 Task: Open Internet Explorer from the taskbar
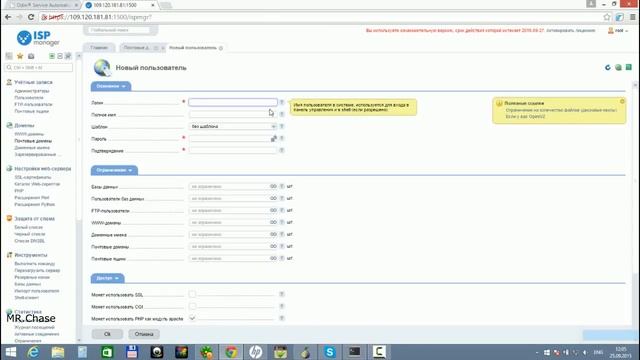(33, 352)
